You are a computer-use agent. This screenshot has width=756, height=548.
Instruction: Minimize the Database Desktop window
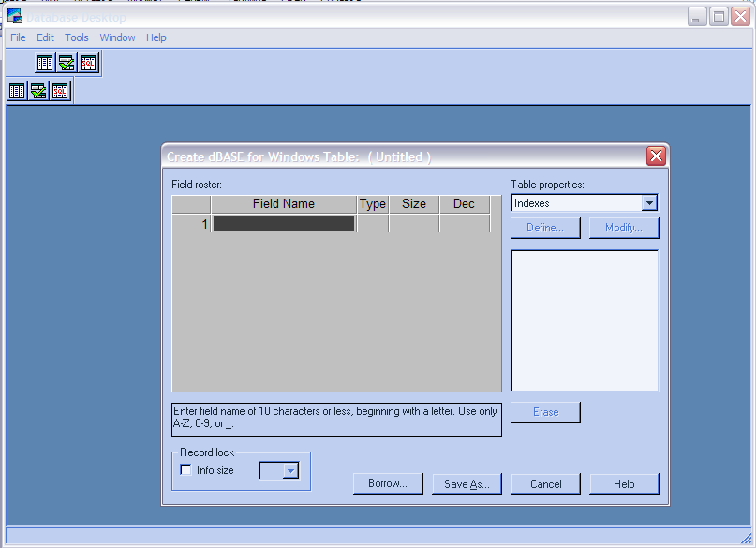[x=697, y=17]
